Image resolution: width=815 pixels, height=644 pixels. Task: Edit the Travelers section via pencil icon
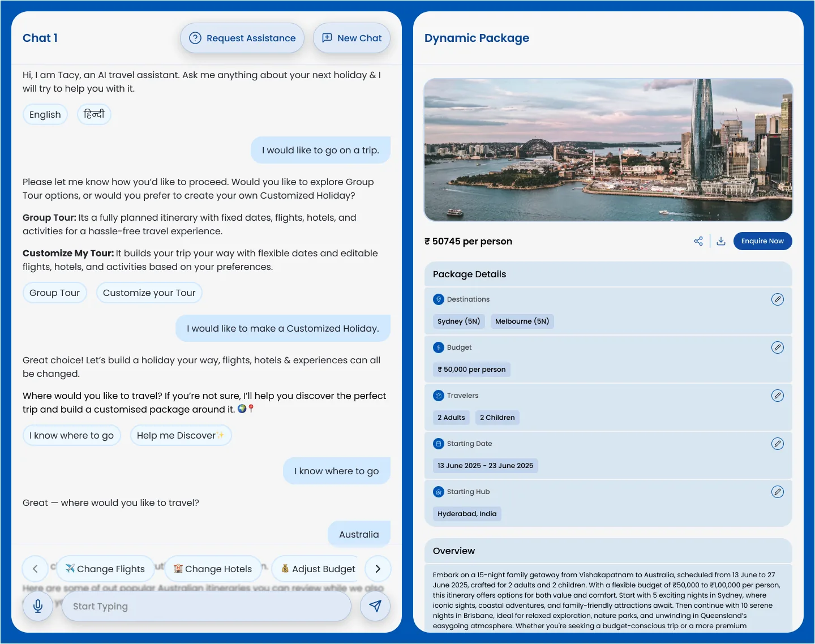778,396
